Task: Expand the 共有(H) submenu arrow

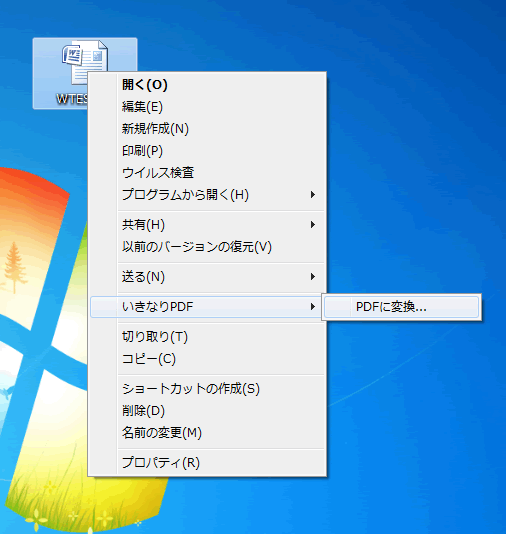Action: pos(313,225)
